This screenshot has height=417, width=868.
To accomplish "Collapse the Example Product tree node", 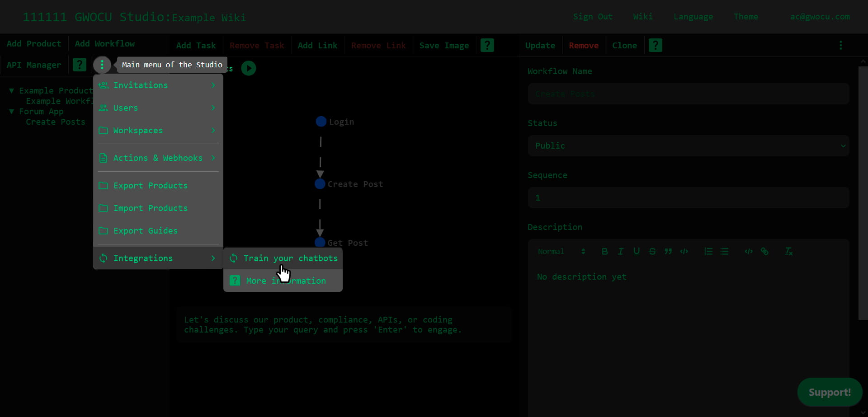I will click(12, 91).
